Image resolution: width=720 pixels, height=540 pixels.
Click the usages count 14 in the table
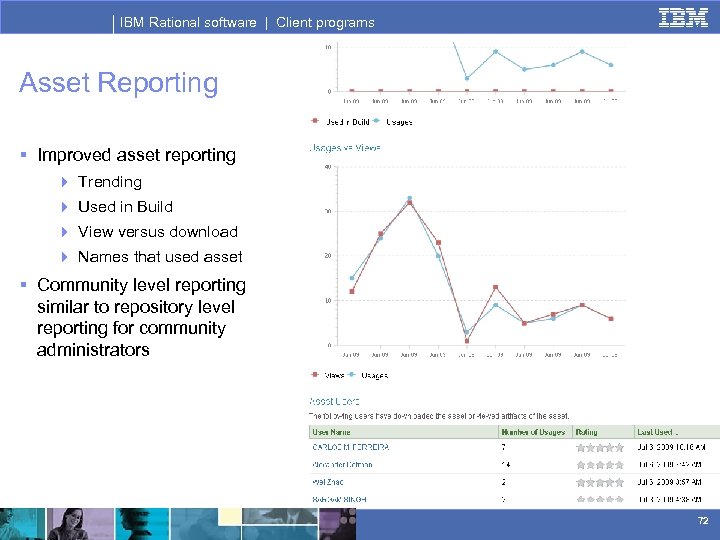[x=506, y=465]
